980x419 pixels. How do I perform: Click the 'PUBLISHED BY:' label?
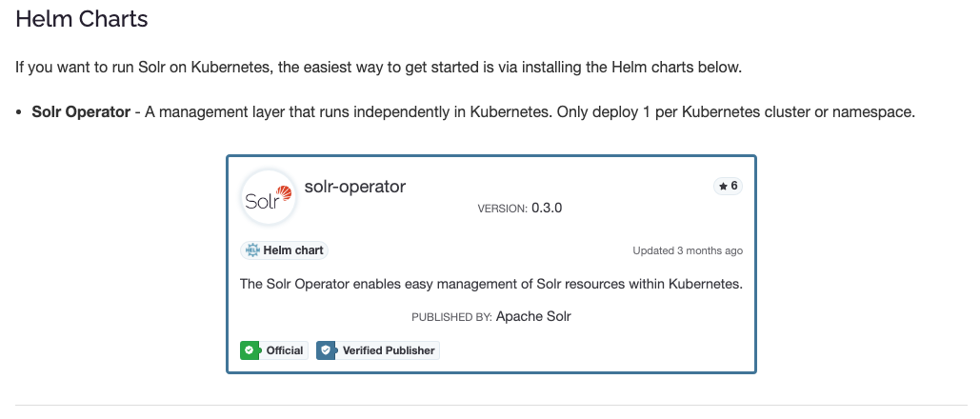[x=451, y=317]
